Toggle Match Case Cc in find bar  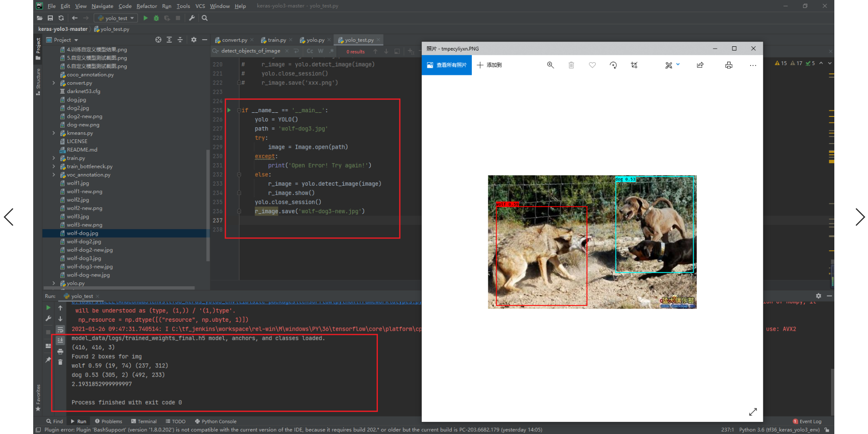point(310,51)
